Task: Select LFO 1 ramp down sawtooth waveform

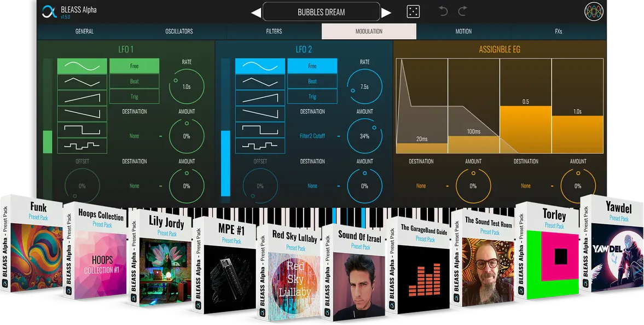Action: (82, 114)
